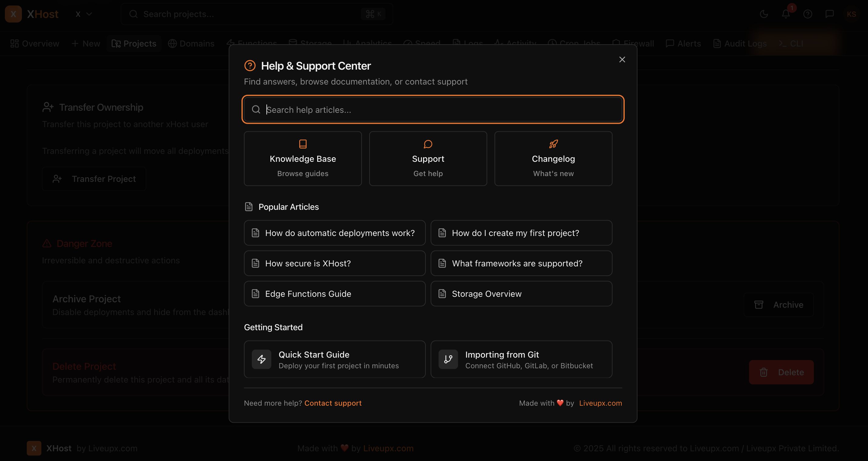This screenshot has height=461, width=868.
Task: Visit the Liveupx.com footer link
Action: tap(600, 403)
